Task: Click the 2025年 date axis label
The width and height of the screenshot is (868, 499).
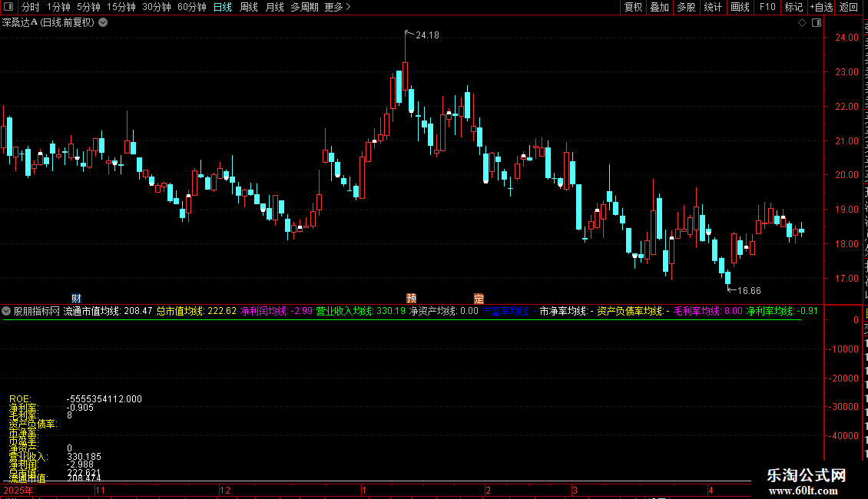Action: pos(18,491)
